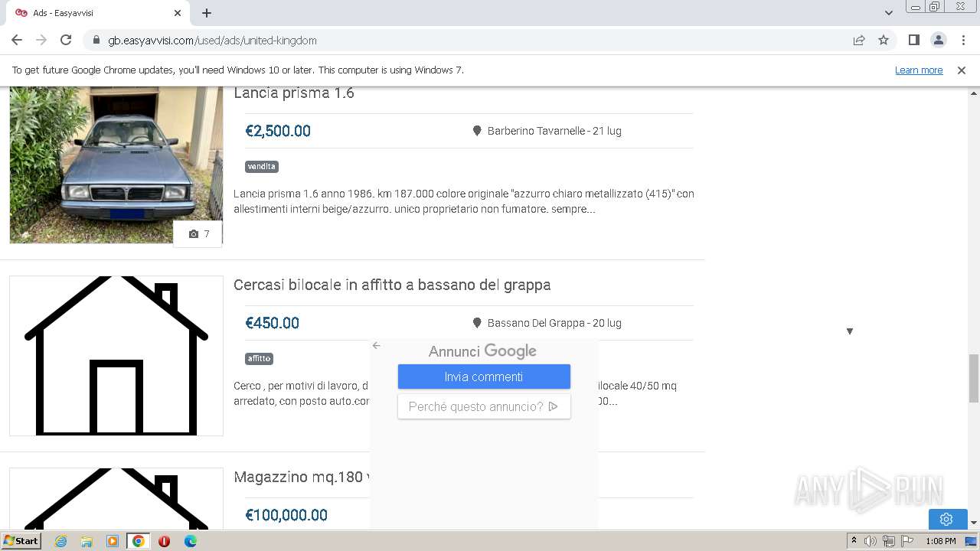Open Action Center flag icon
This screenshot has height=551, width=980.
(907, 541)
